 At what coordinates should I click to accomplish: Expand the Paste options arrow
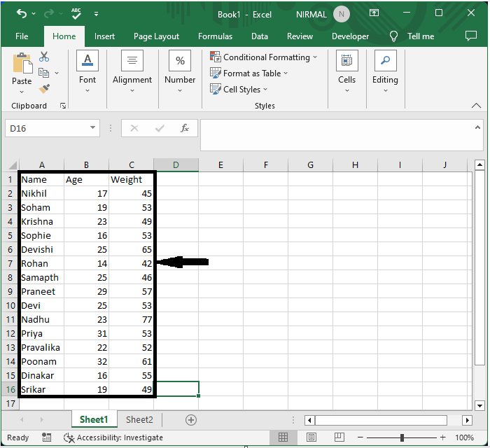pos(22,92)
